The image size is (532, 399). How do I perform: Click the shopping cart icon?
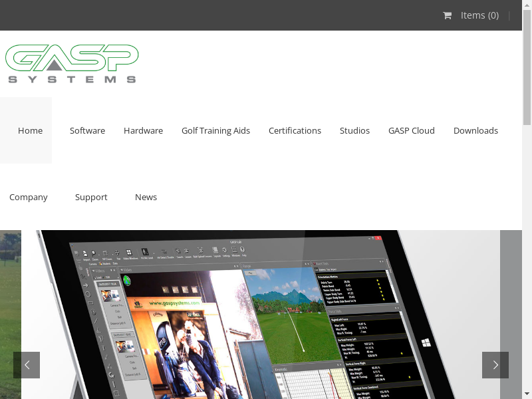point(448,15)
